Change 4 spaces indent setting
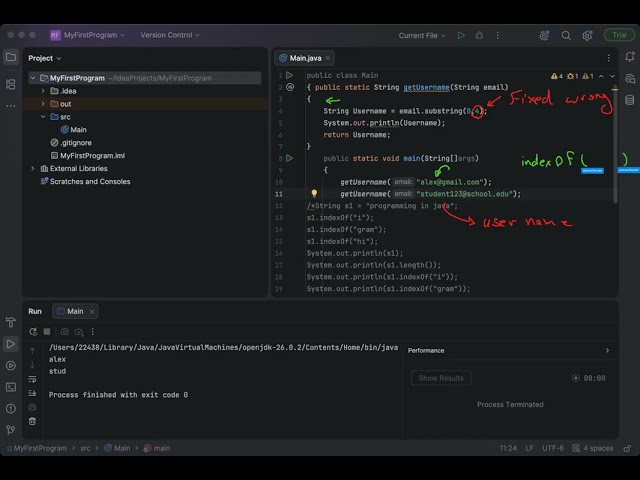The image size is (640, 480). click(593, 448)
